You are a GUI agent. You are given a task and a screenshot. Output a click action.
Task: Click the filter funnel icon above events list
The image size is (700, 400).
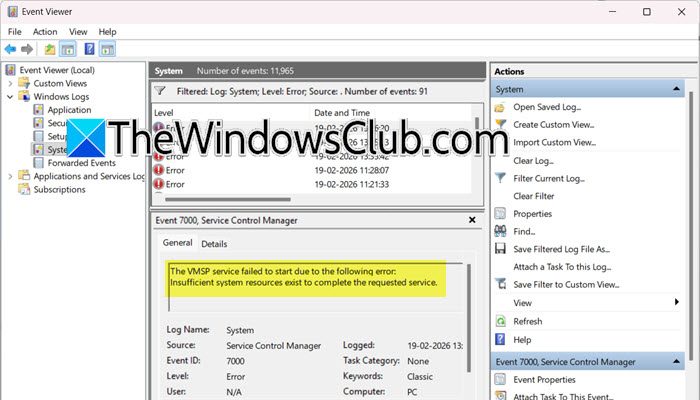point(160,91)
